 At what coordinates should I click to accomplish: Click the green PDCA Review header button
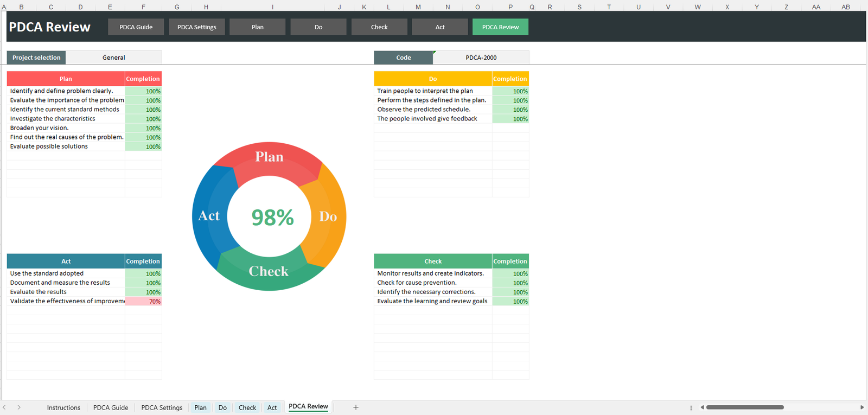500,27
